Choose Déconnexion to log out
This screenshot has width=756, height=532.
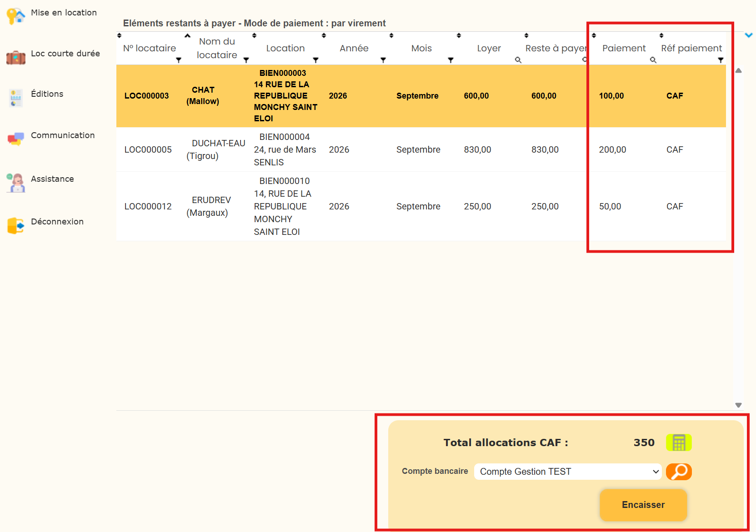(x=57, y=222)
